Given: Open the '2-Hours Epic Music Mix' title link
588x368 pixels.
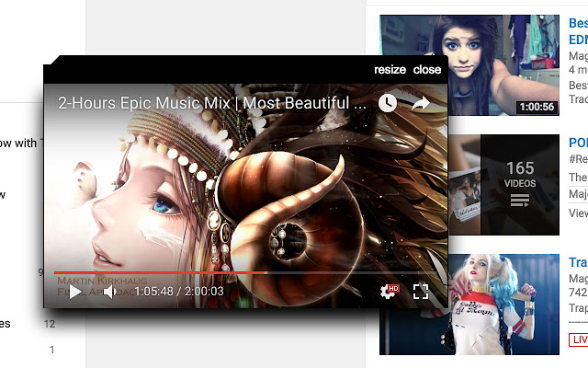Looking at the screenshot, I should click(x=212, y=103).
